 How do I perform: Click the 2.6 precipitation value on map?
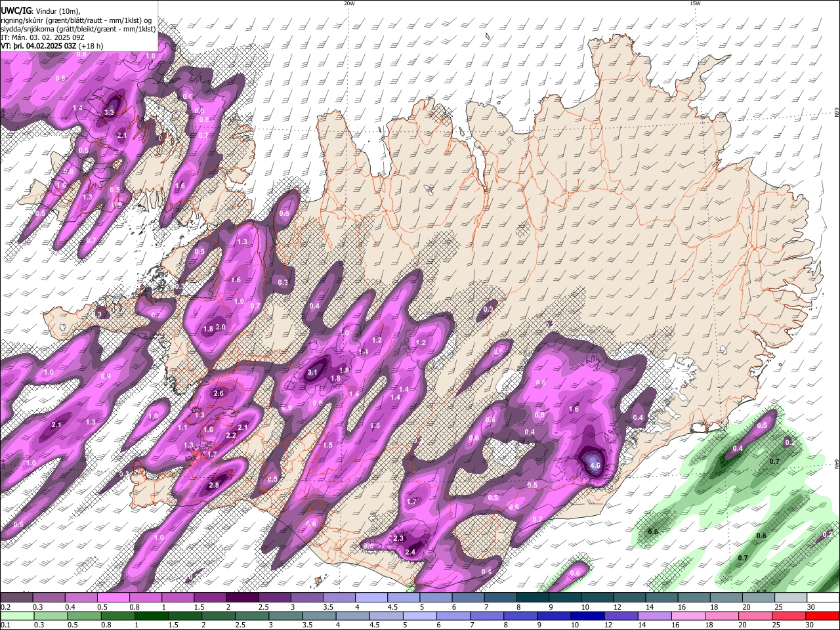pos(219,394)
